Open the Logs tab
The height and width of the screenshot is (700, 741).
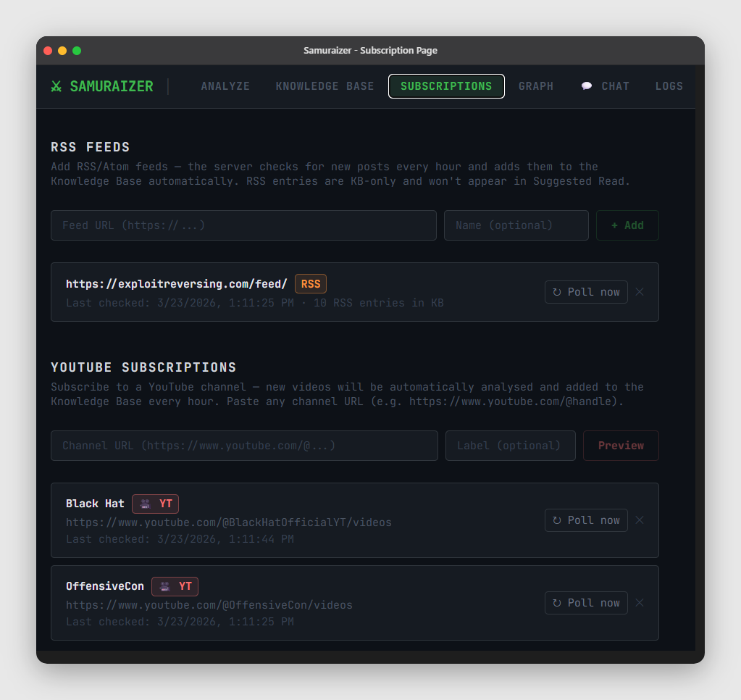coord(669,86)
